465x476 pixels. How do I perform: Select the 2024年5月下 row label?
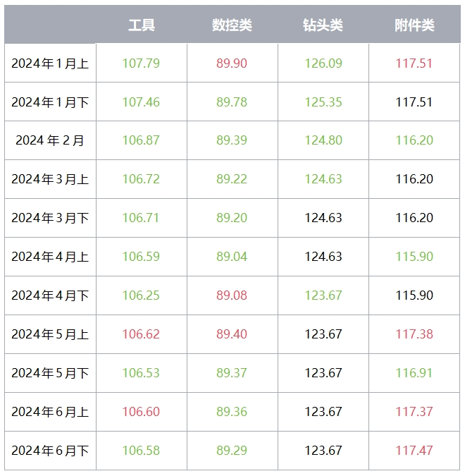(50, 373)
